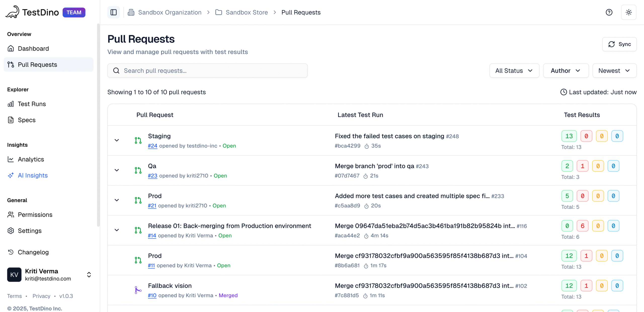644x312 pixels.
Task: Open Sandbox Store from the breadcrumb
Action: 247,12
